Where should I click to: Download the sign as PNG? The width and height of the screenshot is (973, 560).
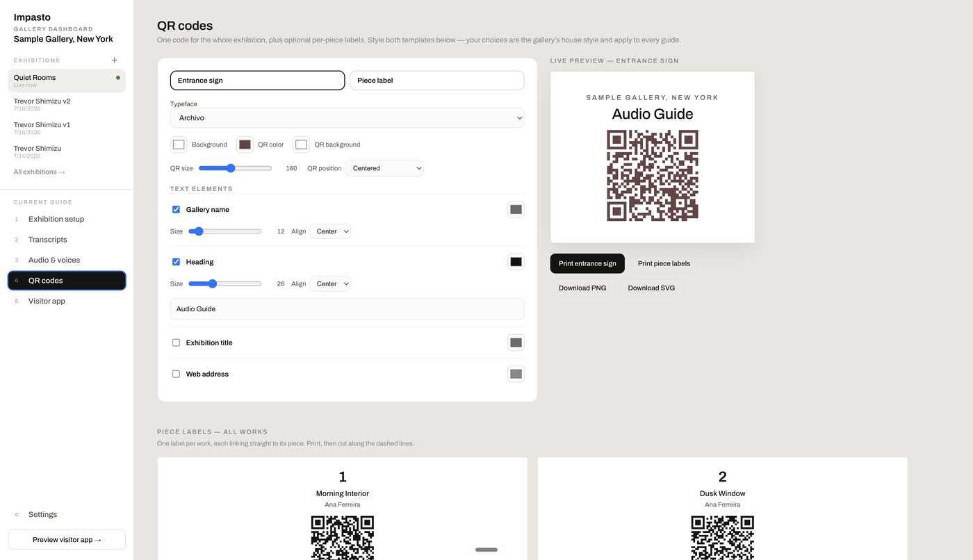click(x=582, y=288)
